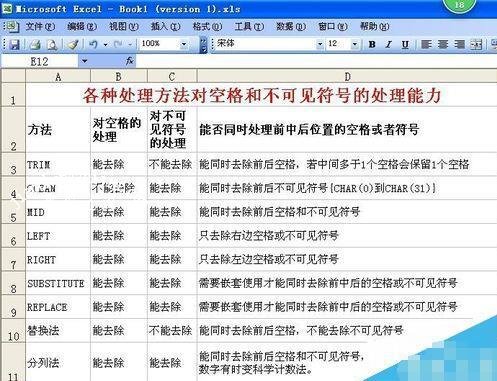Open the 数据 menu
This screenshot has width=497, height=381.
coord(291,26)
